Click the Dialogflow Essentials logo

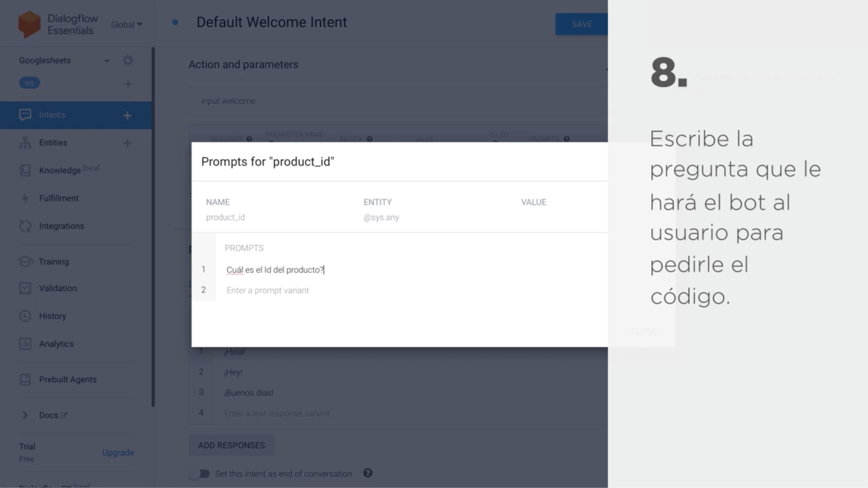29,24
